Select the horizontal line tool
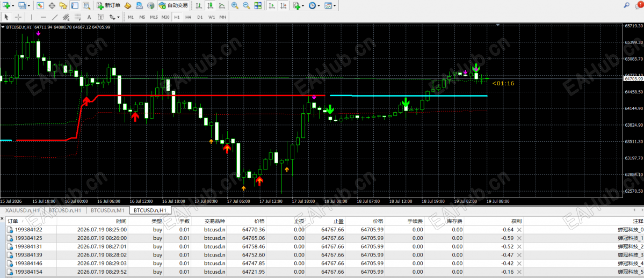 point(43,17)
